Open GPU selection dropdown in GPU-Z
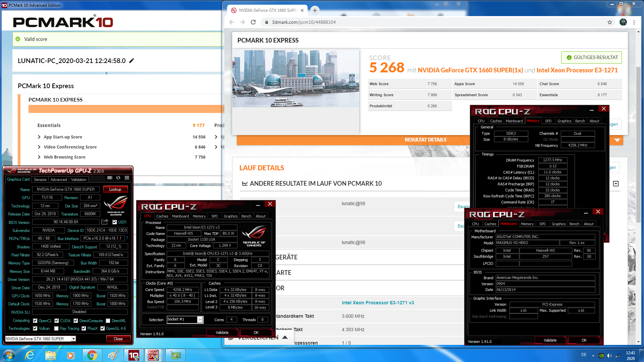644x362 pixels. click(x=73, y=339)
